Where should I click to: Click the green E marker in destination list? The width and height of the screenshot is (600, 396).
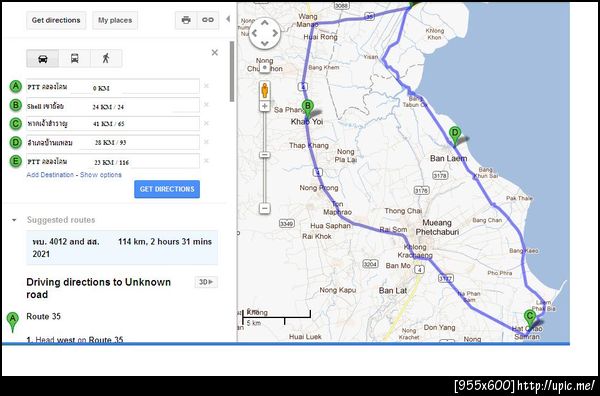pos(15,161)
